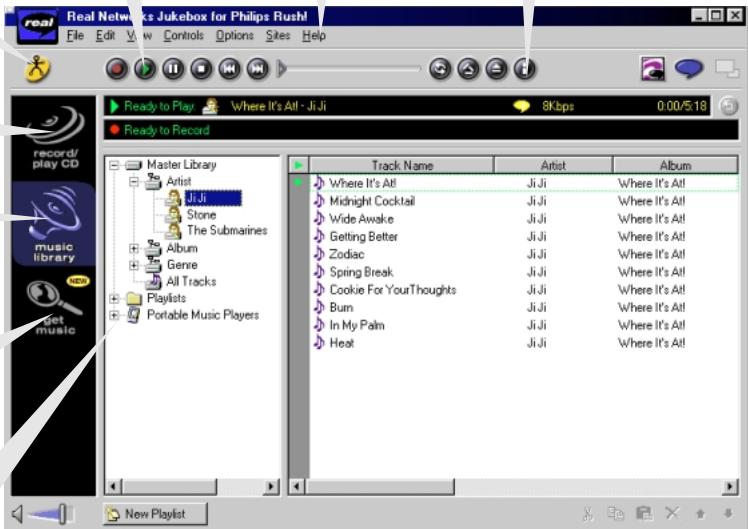Screen dimensions: 748x529
Task: Click the Copy icon in bottom toolbar
Action: coord(615,514)
